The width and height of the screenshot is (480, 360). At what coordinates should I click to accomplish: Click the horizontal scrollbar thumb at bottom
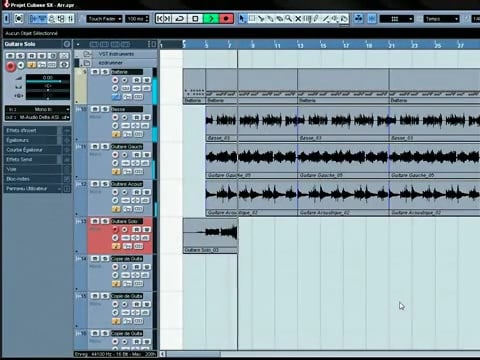click(x=194, y=354)
